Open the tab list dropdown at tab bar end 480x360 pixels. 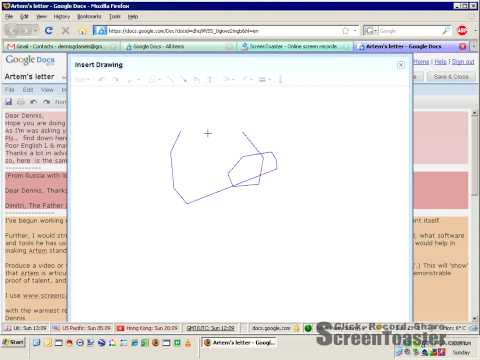tap(474, 46)
